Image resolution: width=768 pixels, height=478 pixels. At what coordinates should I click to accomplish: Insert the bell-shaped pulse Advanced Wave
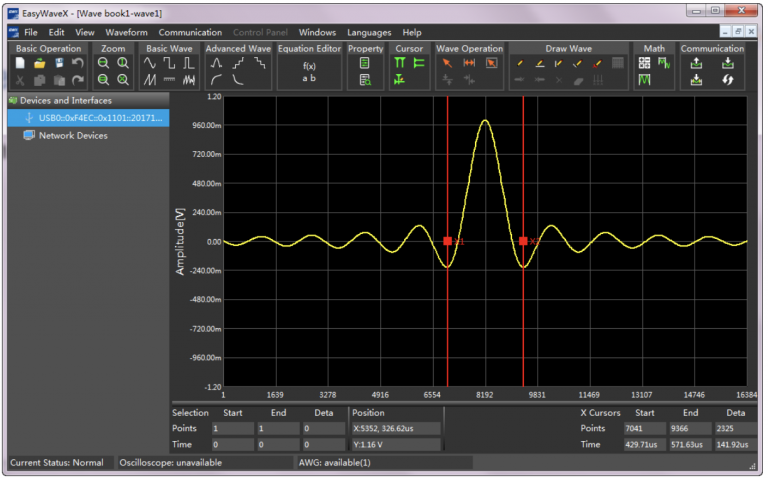[x=216, y=63]
